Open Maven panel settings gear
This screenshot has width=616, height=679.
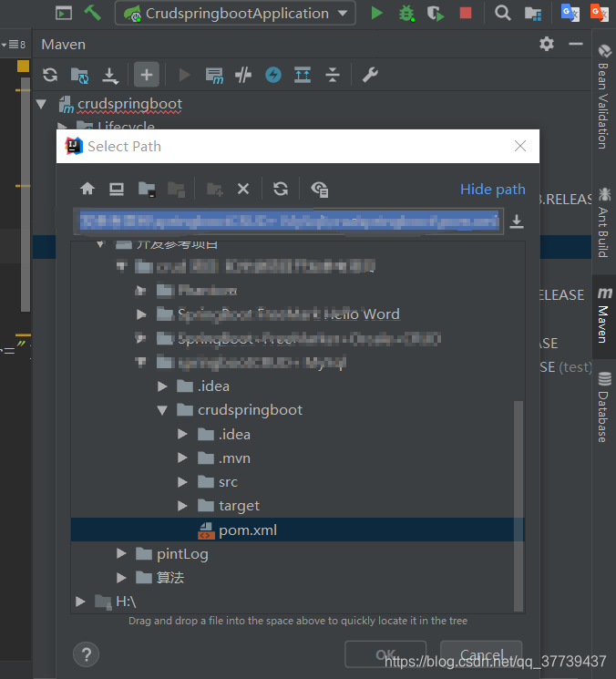tap(547, 44)
